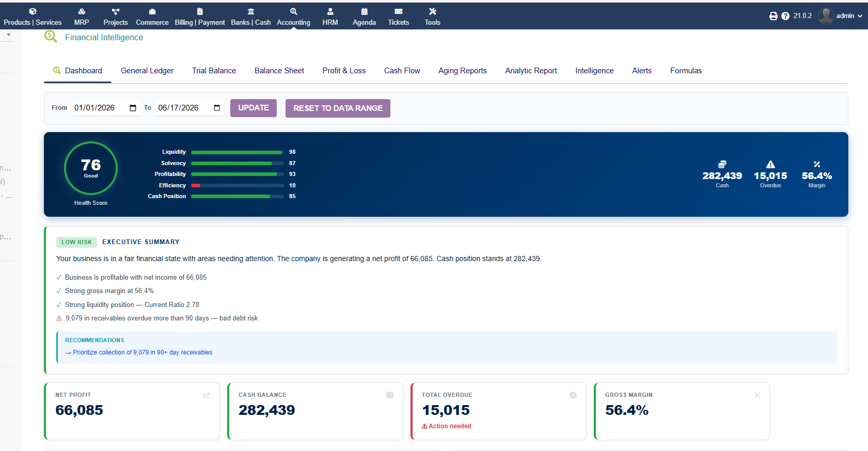
Task: Click RESET TO DATA RANGE button
Action: tap(338, 108)
